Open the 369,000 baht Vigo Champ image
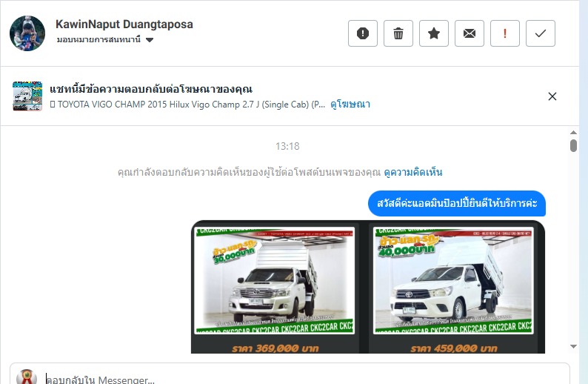The width and height of the screenshot is (588, 384). [275, 280]
